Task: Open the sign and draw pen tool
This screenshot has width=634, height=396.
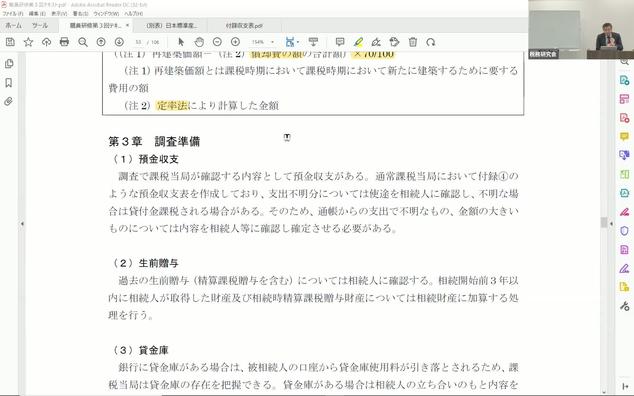Action: click(376, 42)
